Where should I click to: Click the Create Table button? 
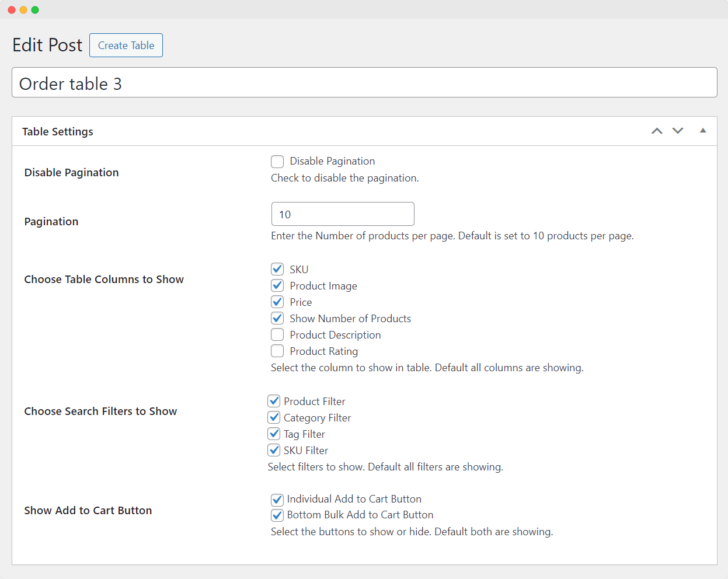pyautogui.click(x=126, y=46)
